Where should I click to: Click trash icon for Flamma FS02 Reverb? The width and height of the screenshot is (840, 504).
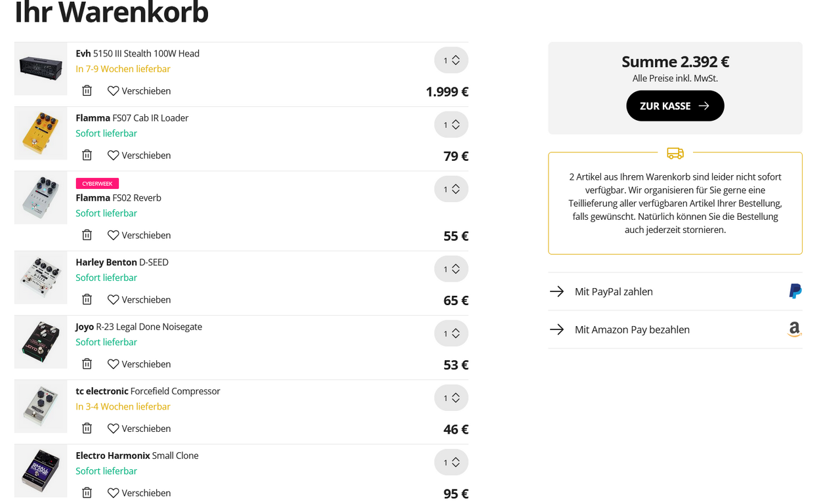coord(87,234)
